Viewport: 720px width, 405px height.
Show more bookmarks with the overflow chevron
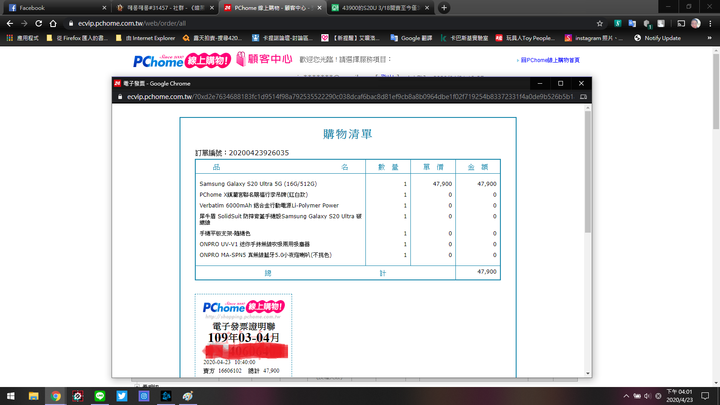(709, 38)
